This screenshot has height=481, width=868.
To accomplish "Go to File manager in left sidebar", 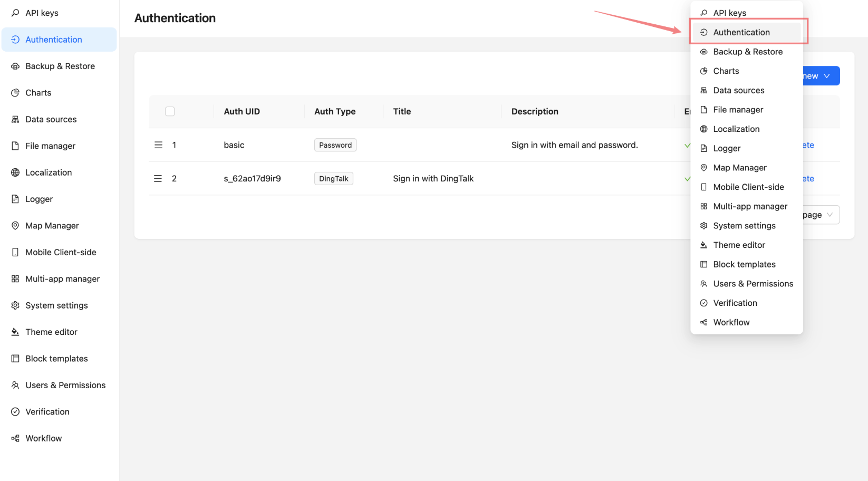I will pyautogui.click(x=50, y=146).
